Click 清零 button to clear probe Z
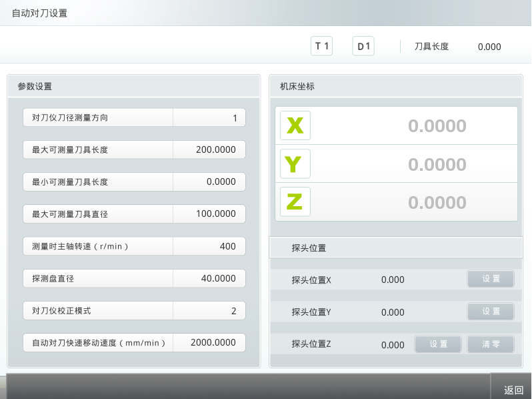Viewport: 532px width, 399px height. point(490,344)
